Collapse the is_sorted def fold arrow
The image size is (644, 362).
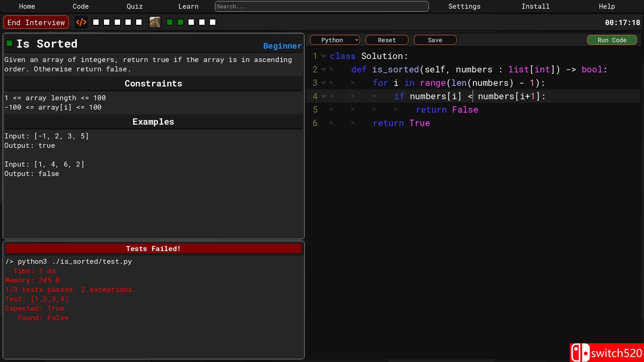point(323,70)
